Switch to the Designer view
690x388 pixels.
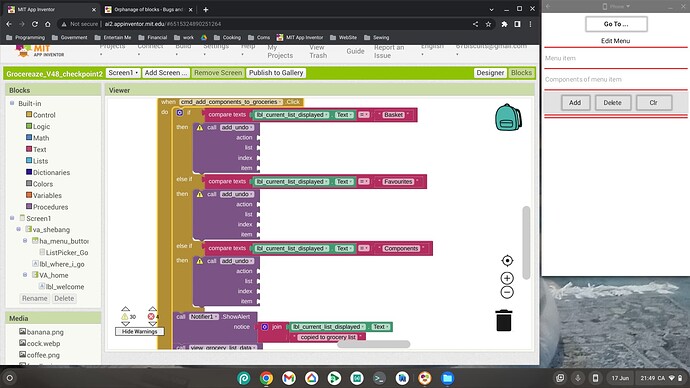[x=490, y=73]
